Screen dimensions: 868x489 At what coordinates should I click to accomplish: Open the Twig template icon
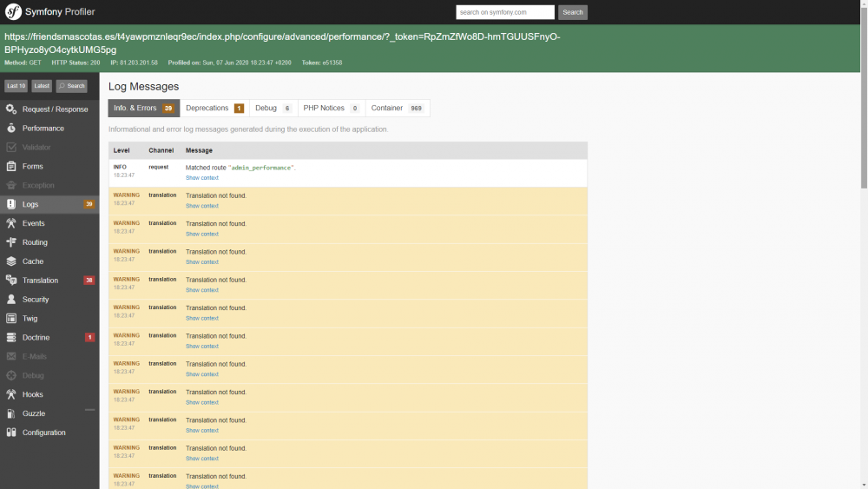(11, 319)
